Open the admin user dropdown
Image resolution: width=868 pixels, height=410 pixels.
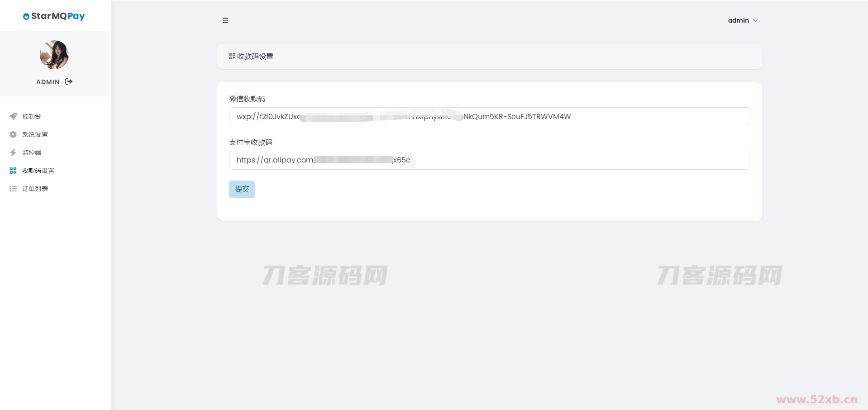(x=738, y=20)
